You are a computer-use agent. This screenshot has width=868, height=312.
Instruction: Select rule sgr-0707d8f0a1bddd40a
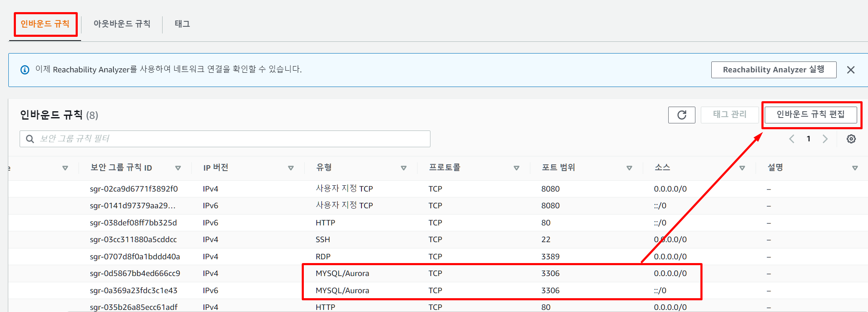click(135, 257)
